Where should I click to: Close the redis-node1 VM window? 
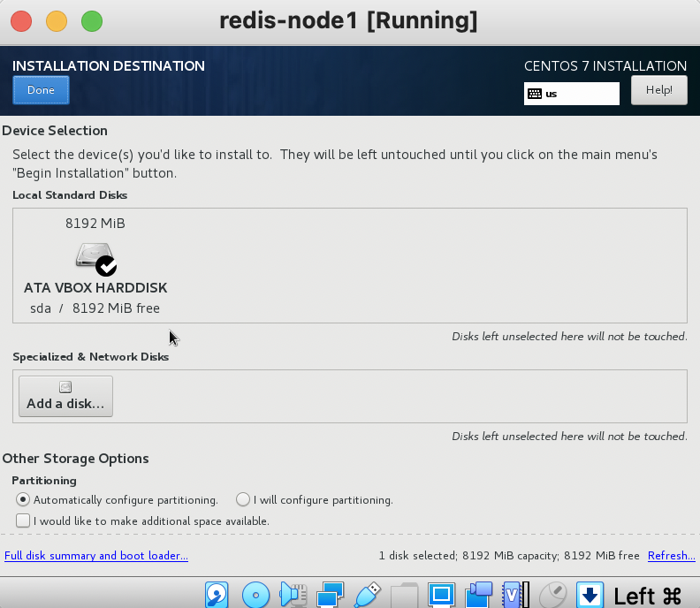pyautogui.click(x=21, y=21)
